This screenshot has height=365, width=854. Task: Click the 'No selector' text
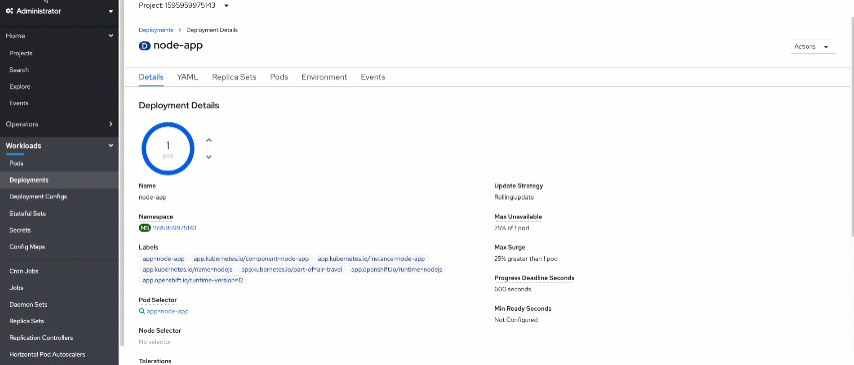pyautogui.click(x=155, y=342)
